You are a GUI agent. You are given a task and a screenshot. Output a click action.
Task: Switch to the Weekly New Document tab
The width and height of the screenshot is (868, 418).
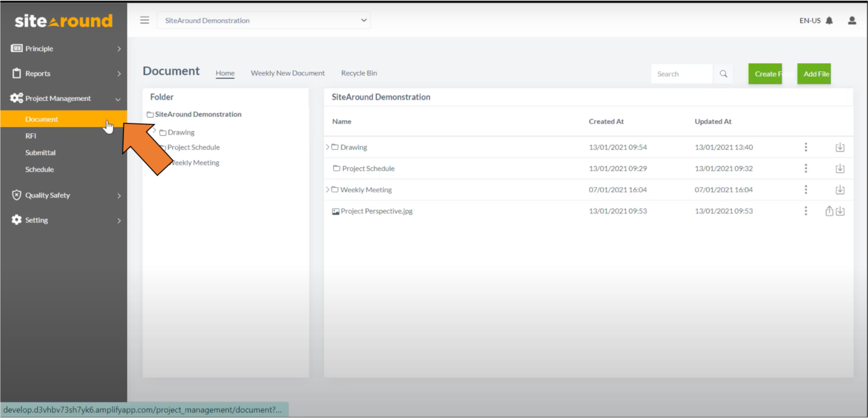point(288,73)
